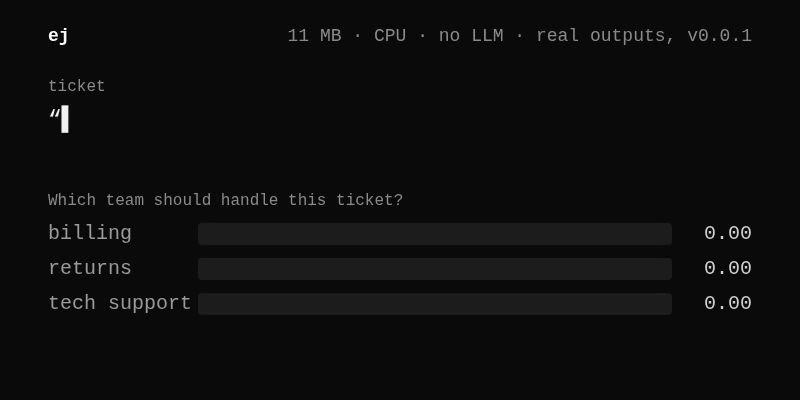Click the billing score bar
Image resolution: width=800 pixels, height=400 pixels.
point(435,234)
